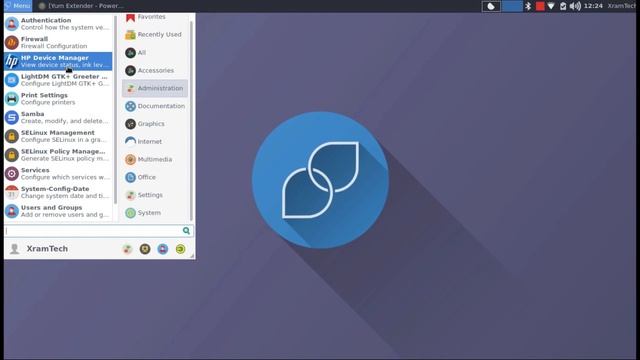The height and width of the screenshot is (360, 640).
Task: Launch the Authentication configuration tool
Action: (58, 24)
